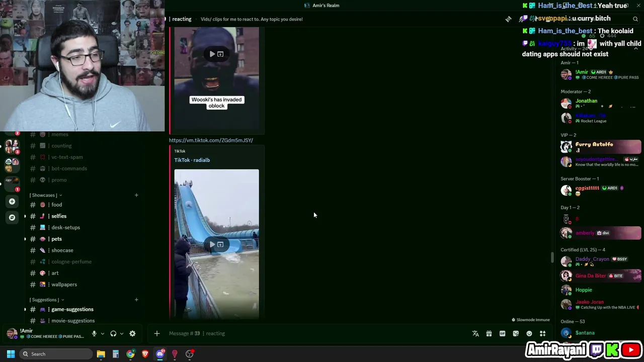Image resolution: width=644 pixels, height=362 pixels.
Task: Click the search magnifier in top bar
Action: point(635,19)
